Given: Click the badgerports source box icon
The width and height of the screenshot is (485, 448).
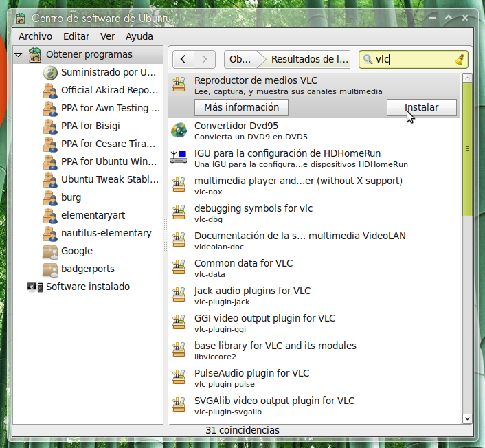Looking at the screenshot, I should 50,270.
